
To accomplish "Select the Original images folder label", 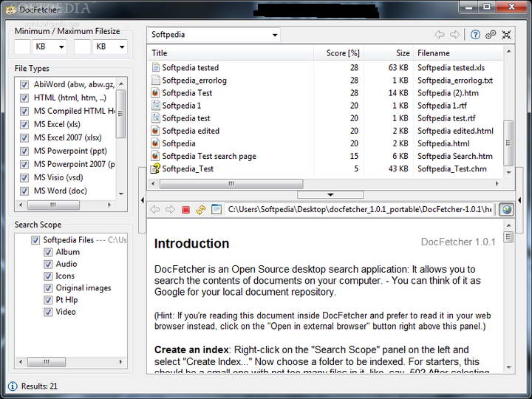I will [83, 288].
